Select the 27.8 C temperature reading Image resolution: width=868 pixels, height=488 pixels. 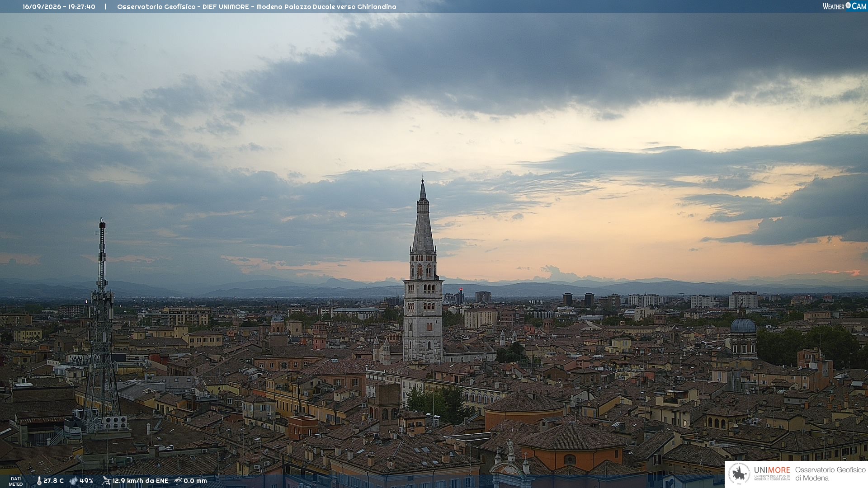54,481
